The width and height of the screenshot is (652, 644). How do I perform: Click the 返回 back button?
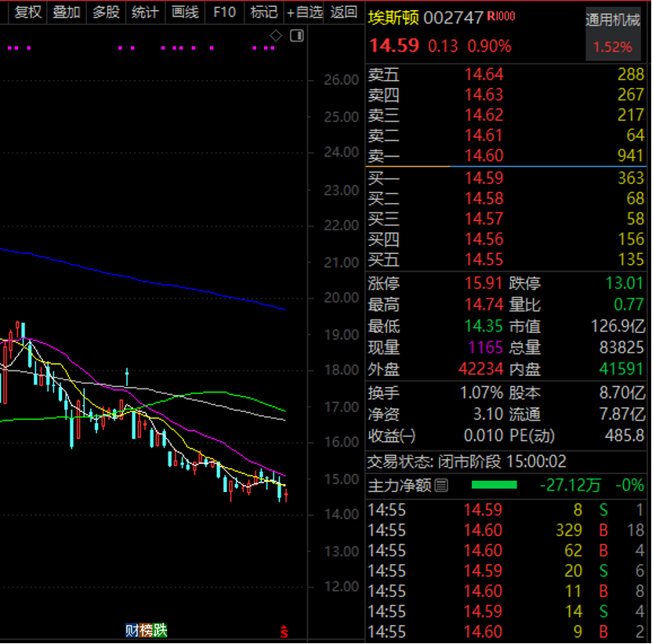tap(343, 12)
